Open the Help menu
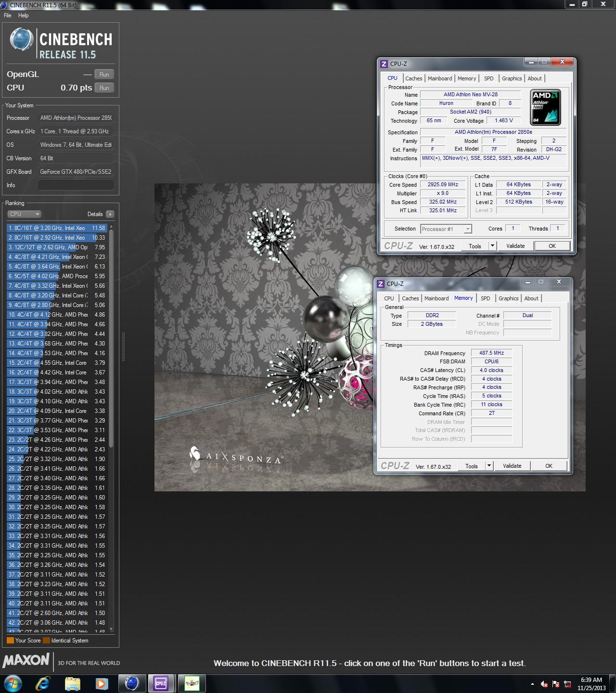The width and height of the screenshot is (616, 693). click(23, 15)
